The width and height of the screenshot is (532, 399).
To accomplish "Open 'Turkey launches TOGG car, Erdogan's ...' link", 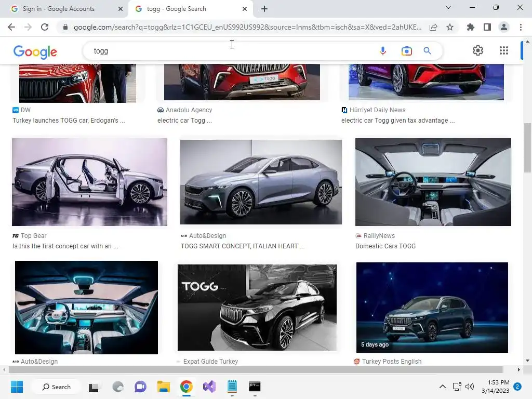I will coord(69,121).
